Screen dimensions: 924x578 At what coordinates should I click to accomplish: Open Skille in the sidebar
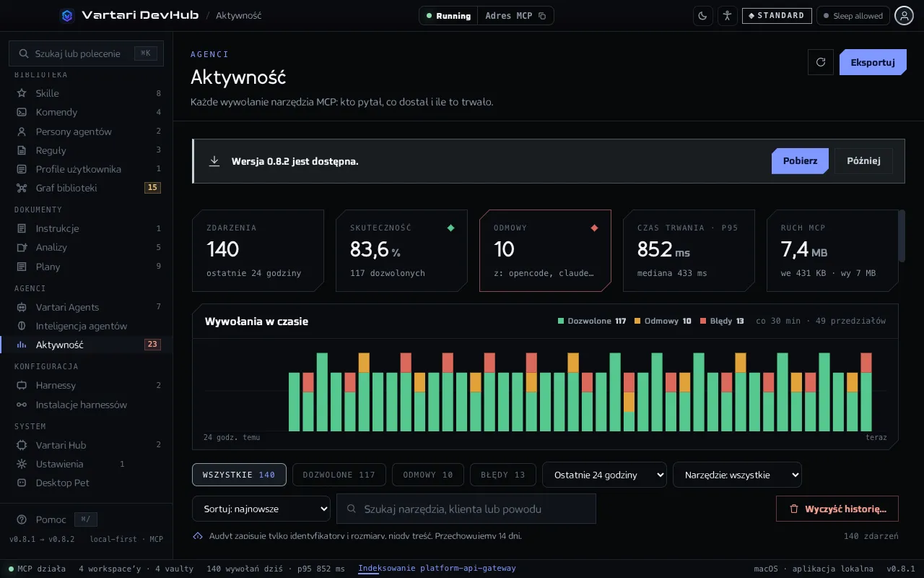(87, 93)
